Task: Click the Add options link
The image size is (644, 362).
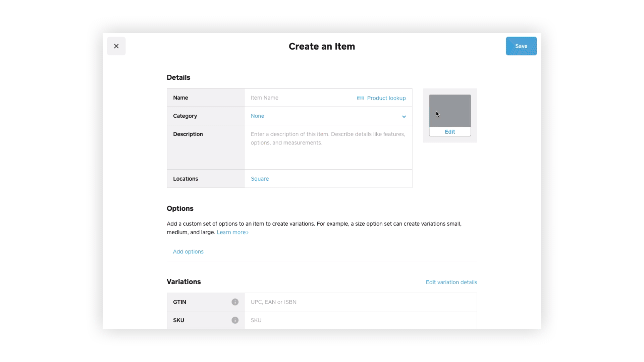Action: [x=188, y=252]
